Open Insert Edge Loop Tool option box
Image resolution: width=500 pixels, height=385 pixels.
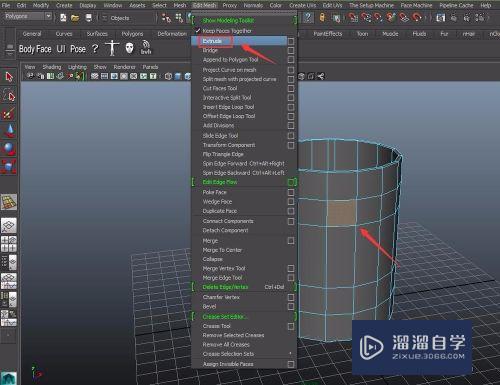(291, 107)
